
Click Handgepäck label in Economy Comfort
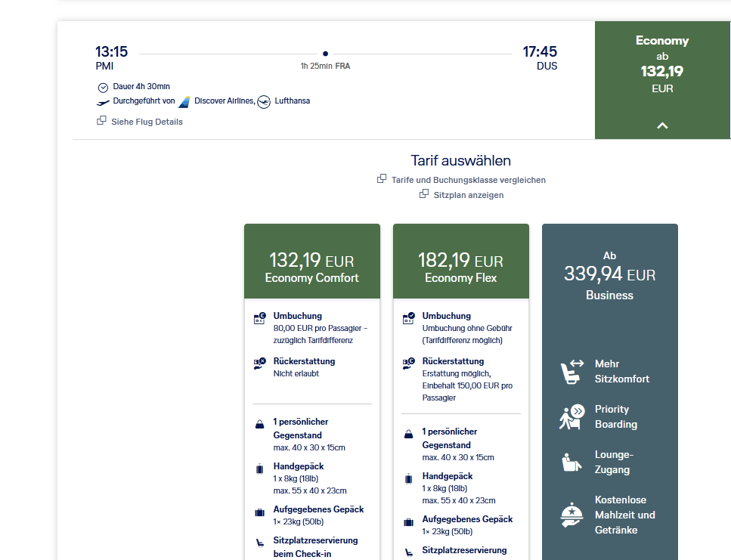point(299,466)
